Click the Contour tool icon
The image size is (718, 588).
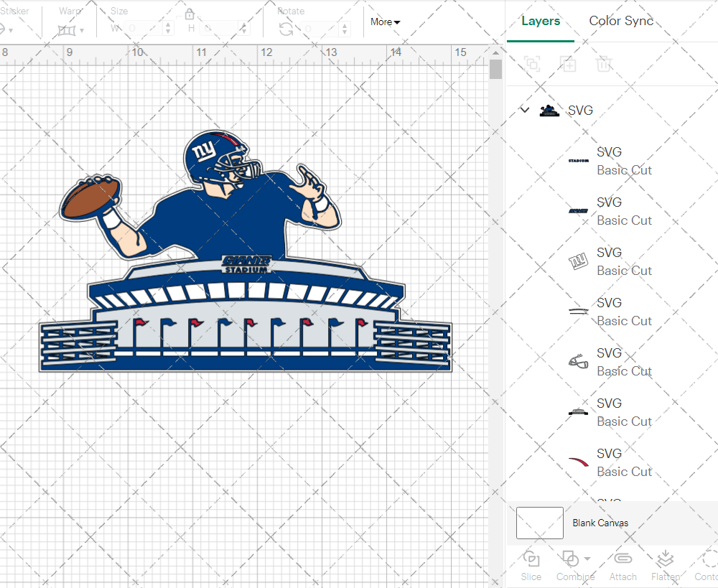click(710, 559)
